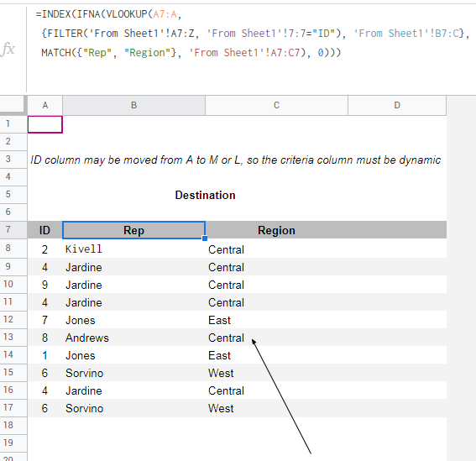Select ID value 1 in row 14
The height and width of the screenshot is (461, 476).
click(45, 355)
